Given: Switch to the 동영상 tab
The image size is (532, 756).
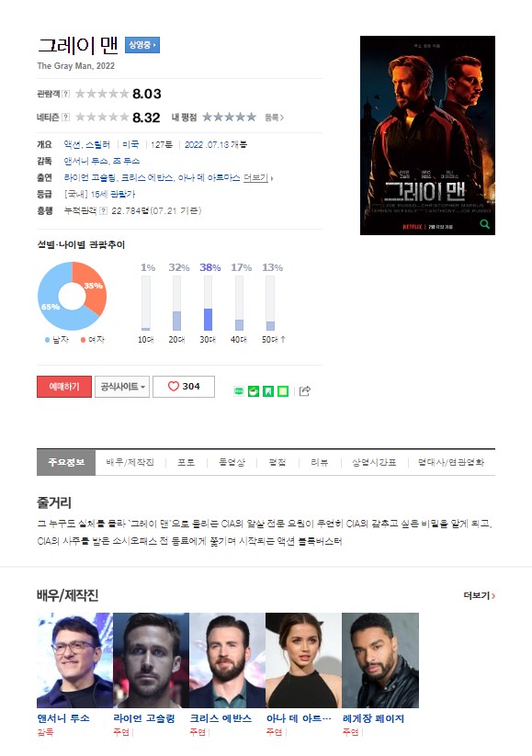Looking at the screenshot, I should 232,462.
